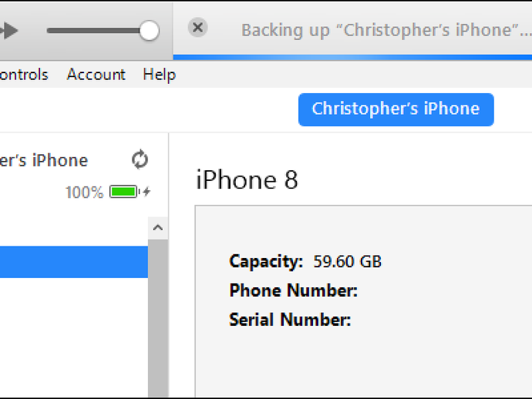532x399 pixels.
Task: Click the Serial Number label
Action: 290,320
